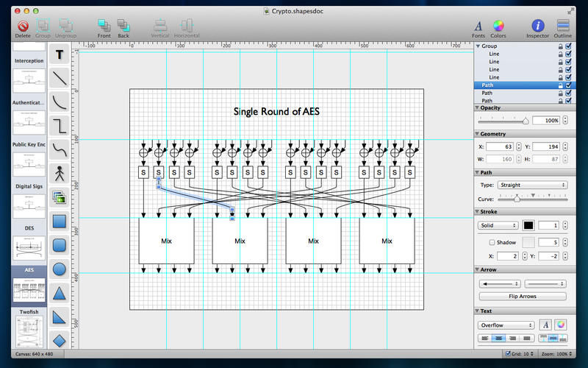This screenshot has height=368, width=588.
Task: Open the path Type dropdown showing Straight
Action: tap(533, 185)
